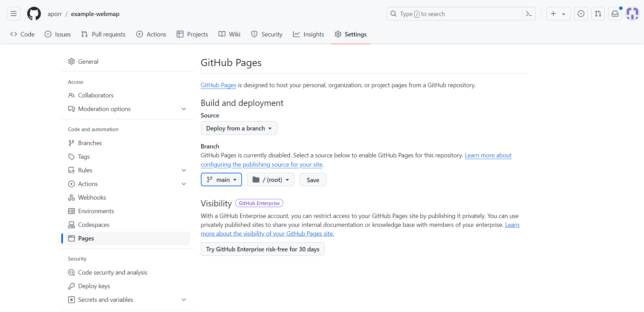Select the Settings tab
The image size is (644, 312).
[x=351, y=34]
